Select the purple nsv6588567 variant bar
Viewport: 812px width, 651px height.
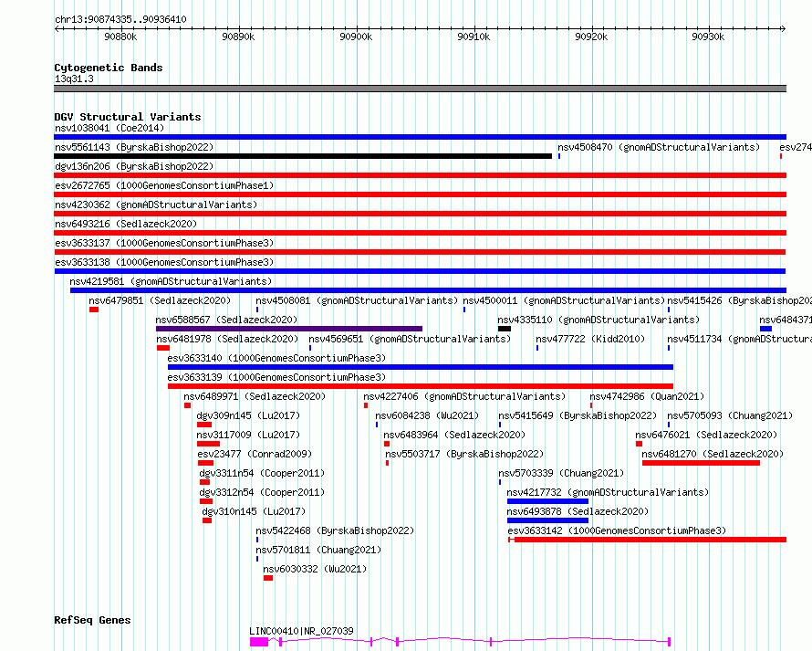click(289, 329)
